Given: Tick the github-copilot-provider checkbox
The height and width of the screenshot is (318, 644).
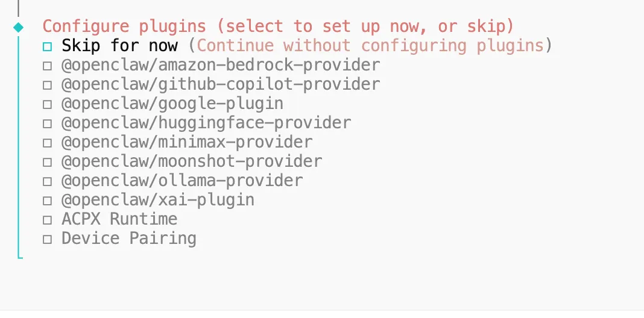Looking at the screenshot, I should tap(47, 86).
